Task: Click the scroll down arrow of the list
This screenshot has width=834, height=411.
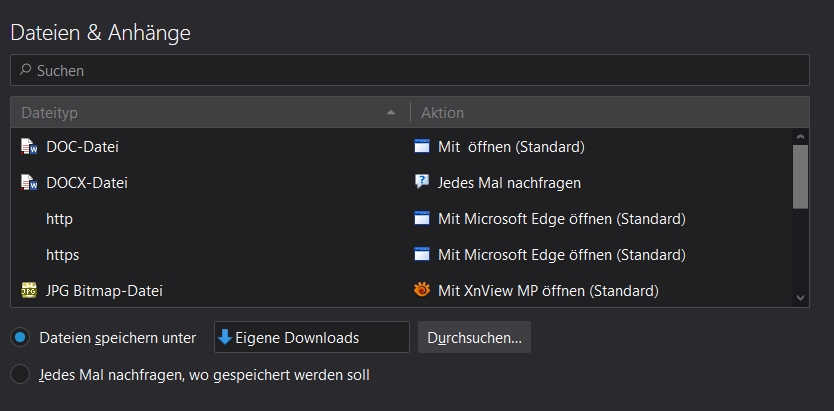Action: (800, 297)
